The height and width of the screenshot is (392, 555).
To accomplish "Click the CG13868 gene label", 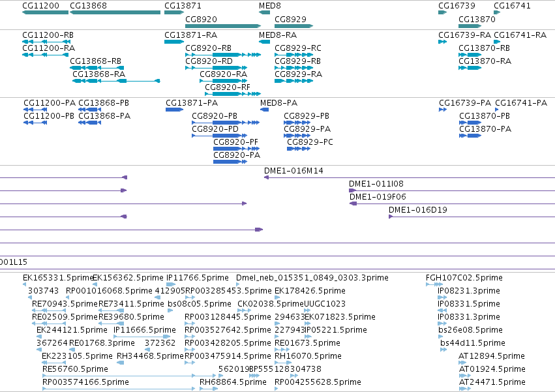I will tap(88, 6).
